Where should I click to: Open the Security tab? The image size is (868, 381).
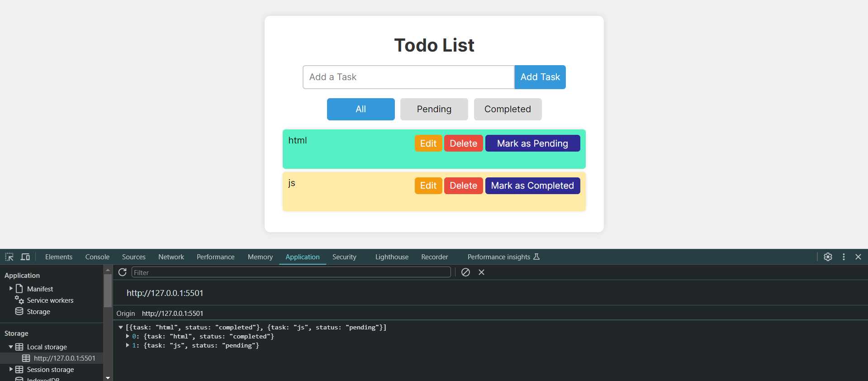tap(344, 257)
